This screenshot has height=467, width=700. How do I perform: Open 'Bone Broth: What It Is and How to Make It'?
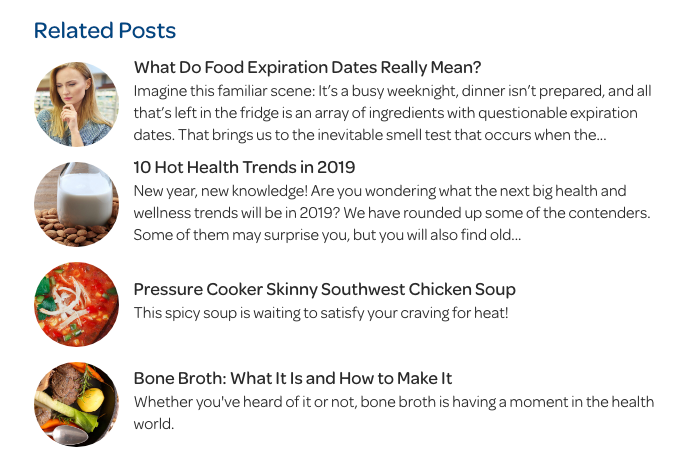pos(292,378)
